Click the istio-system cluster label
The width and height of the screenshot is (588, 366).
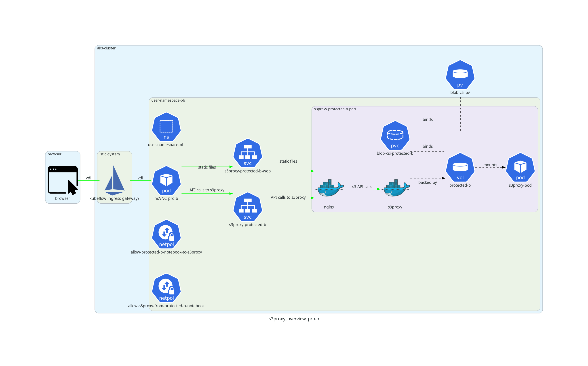click(110, 154)
